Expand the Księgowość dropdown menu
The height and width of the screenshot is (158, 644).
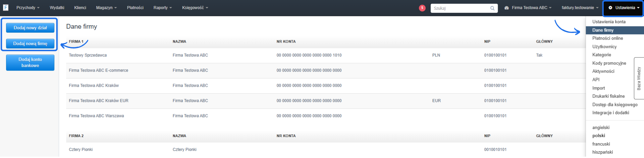(195, 8)
